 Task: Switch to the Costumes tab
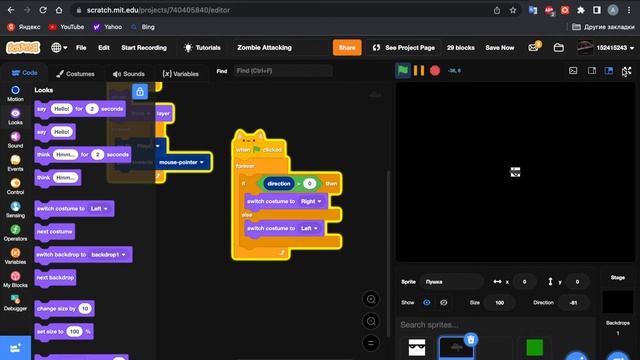pos(75,74)
